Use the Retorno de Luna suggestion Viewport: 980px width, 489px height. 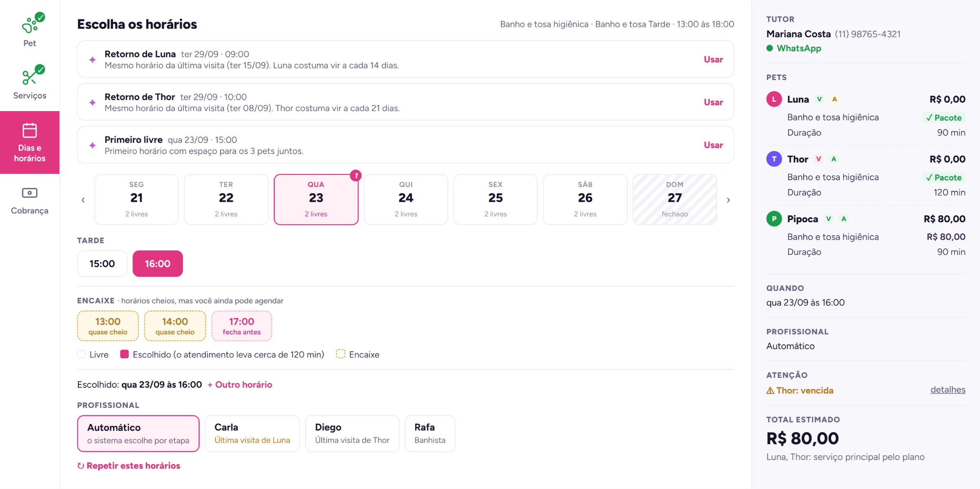713,60
